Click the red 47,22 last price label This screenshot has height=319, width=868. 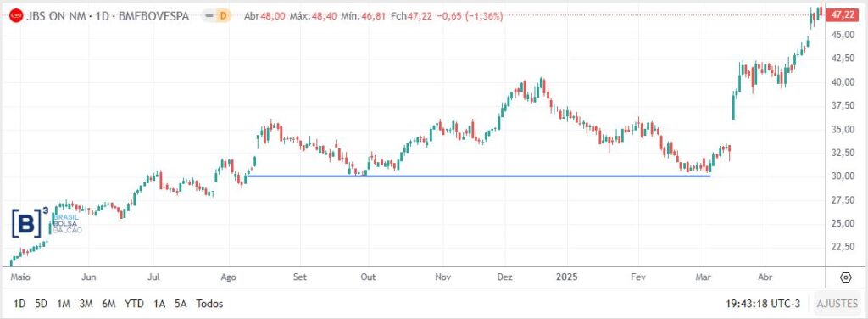pyautogui.click(x=842, y=15)
